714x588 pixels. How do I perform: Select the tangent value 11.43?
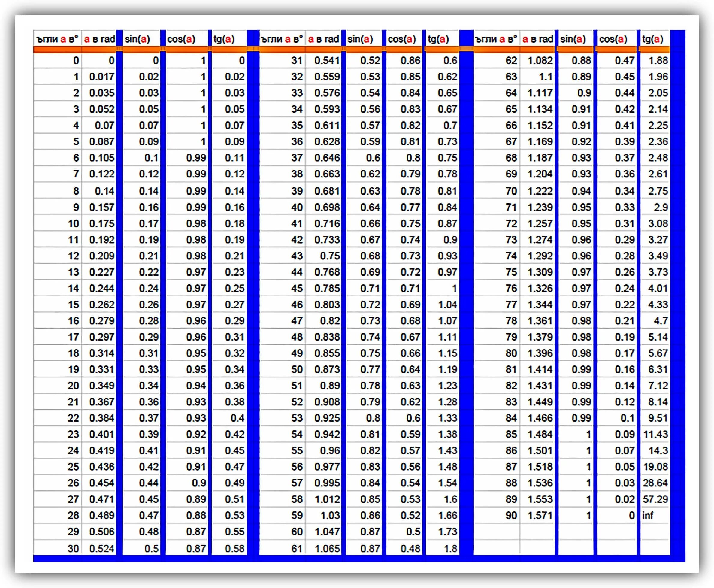pyautogui.click(x=655, y=434)
